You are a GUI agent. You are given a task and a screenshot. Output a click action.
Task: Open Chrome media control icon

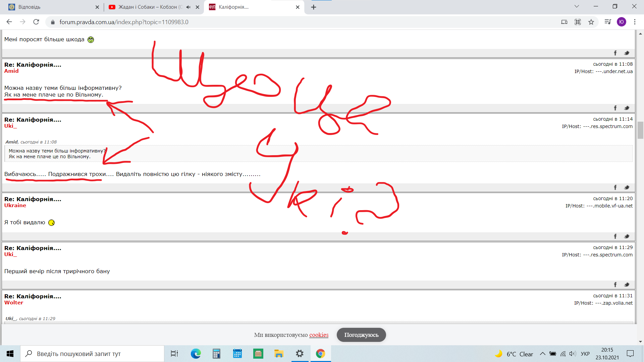click(607, 22)
